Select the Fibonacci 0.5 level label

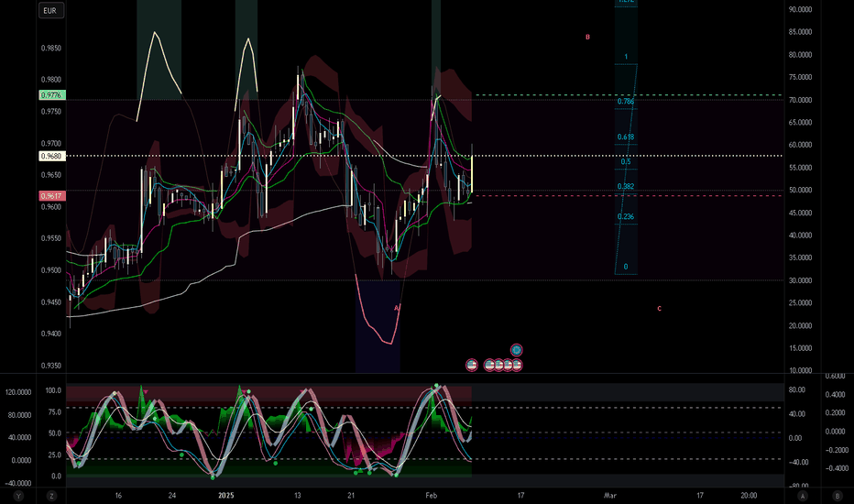coord(625,162)
